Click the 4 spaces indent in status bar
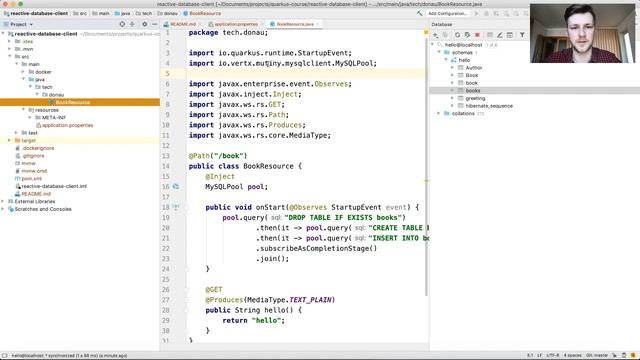 [x=573, y=355]
